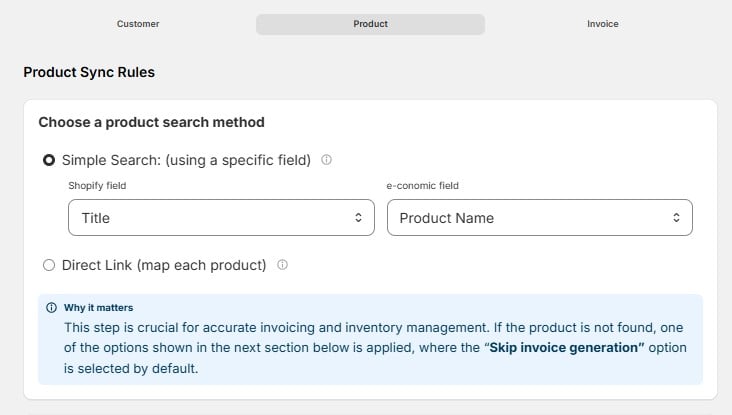Open the e-conomic field Product Name dropdown
732x415 pixels.
click(x=540, y=218)
